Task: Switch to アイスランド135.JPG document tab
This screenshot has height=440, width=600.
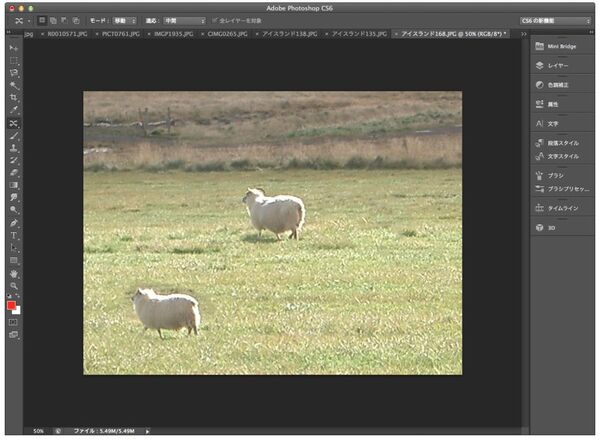Action: click(x=359, y=34)
